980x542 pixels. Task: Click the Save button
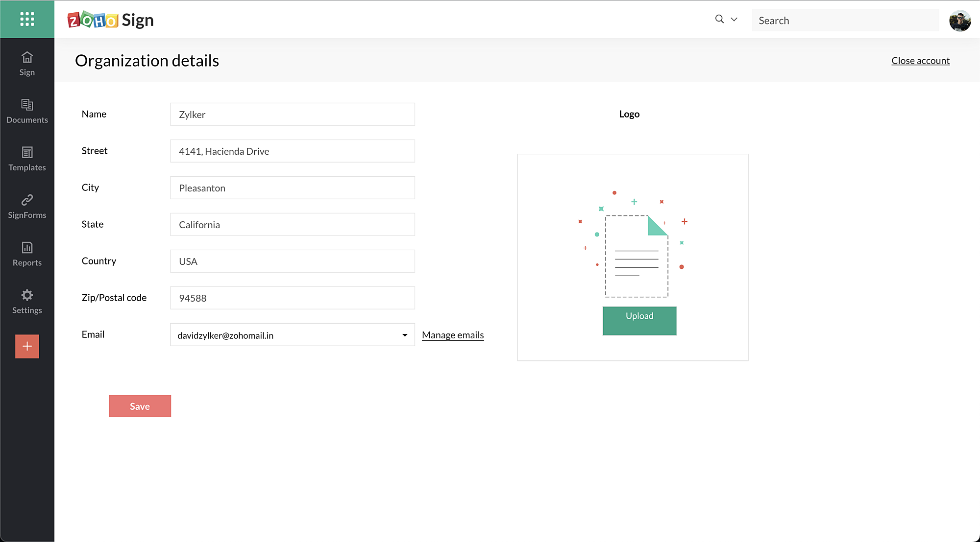pos(140,406)
